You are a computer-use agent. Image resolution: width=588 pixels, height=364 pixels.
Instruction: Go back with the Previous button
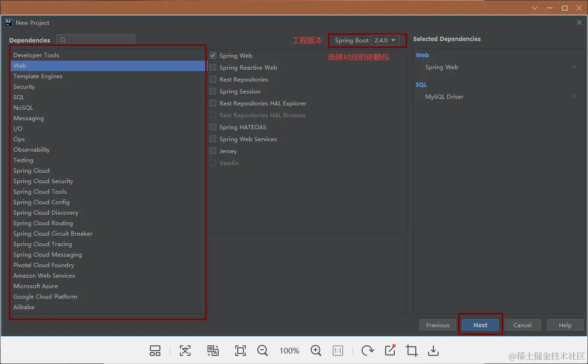[438, 325]
